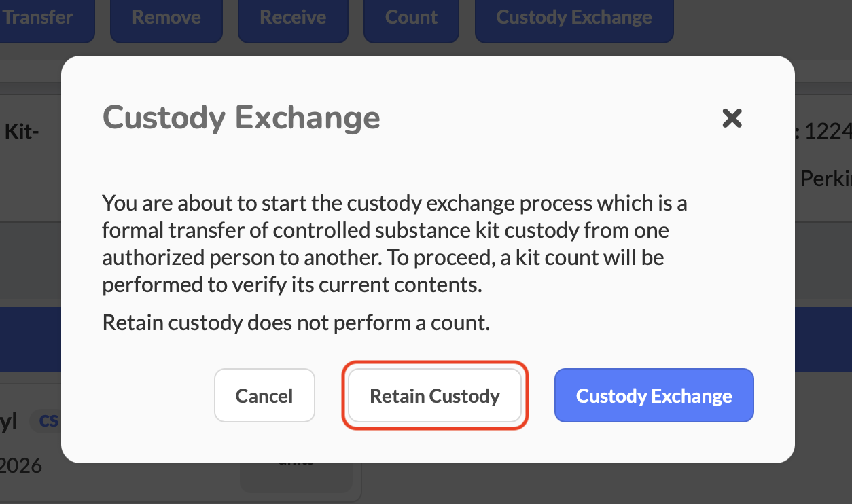This screenshot has height=504, width=852.
Task: Click the 'yl' medication name fragment
Action: (x=10, y=421)
